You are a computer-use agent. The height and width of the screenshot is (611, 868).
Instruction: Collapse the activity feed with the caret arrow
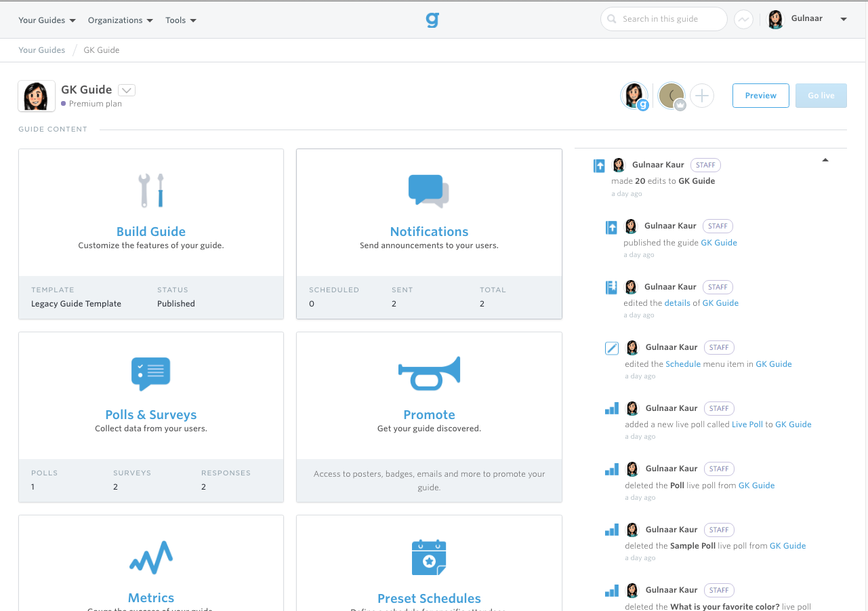point(825,159)
